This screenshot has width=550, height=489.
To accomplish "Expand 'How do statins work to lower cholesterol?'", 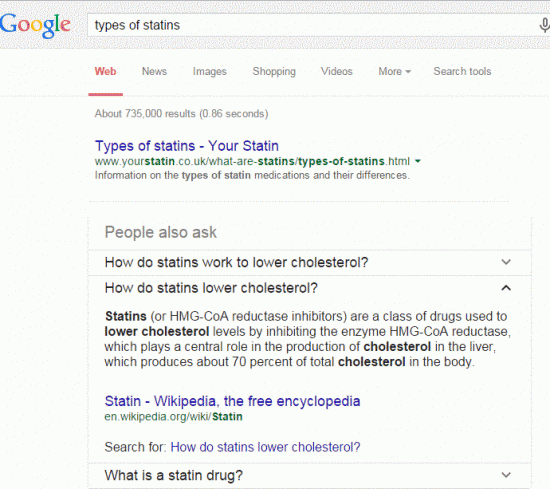I will (x=310, y=262).
